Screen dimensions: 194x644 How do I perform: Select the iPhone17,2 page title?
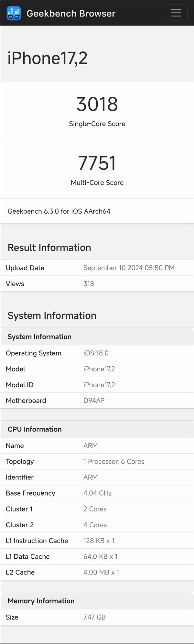point(48,59)
